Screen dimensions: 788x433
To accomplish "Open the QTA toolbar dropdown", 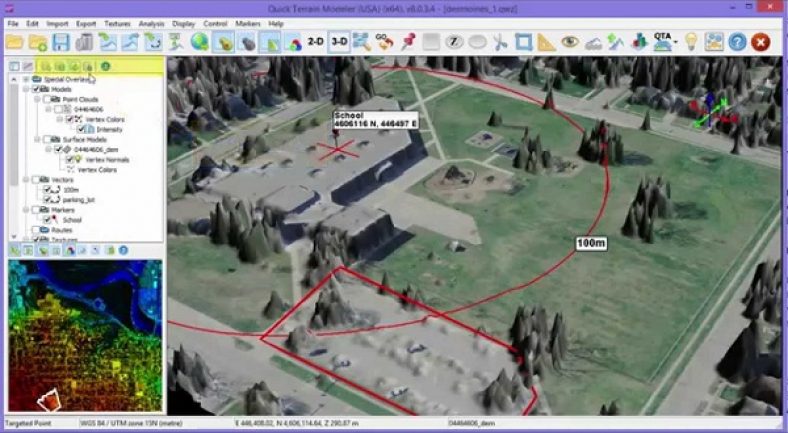I will click(x=665, y=42).
